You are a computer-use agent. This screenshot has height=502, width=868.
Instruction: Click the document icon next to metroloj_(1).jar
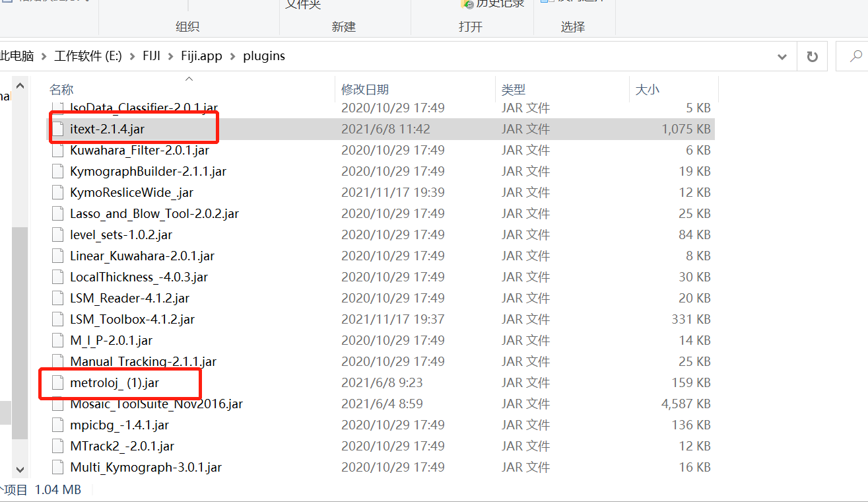57,382
